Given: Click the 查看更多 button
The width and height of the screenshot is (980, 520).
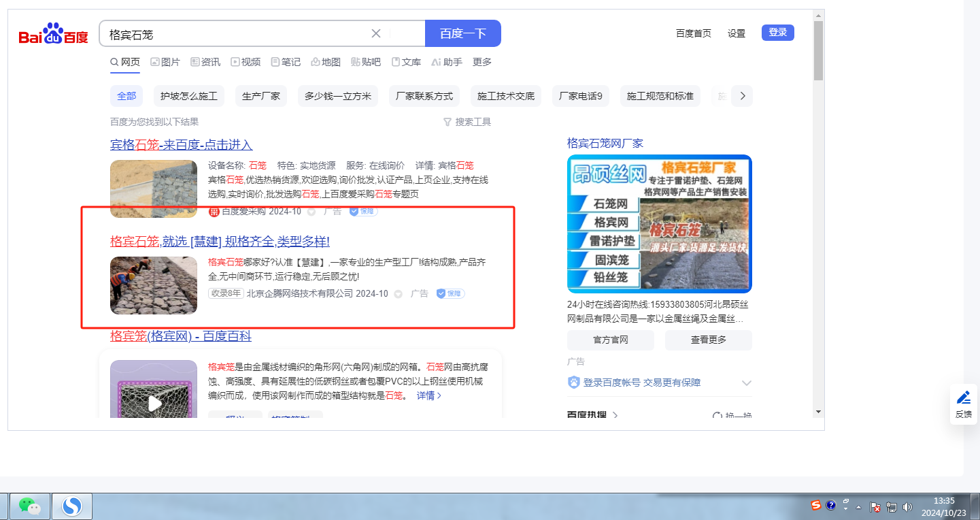Looking at the screenshot, I should point(709,340).
